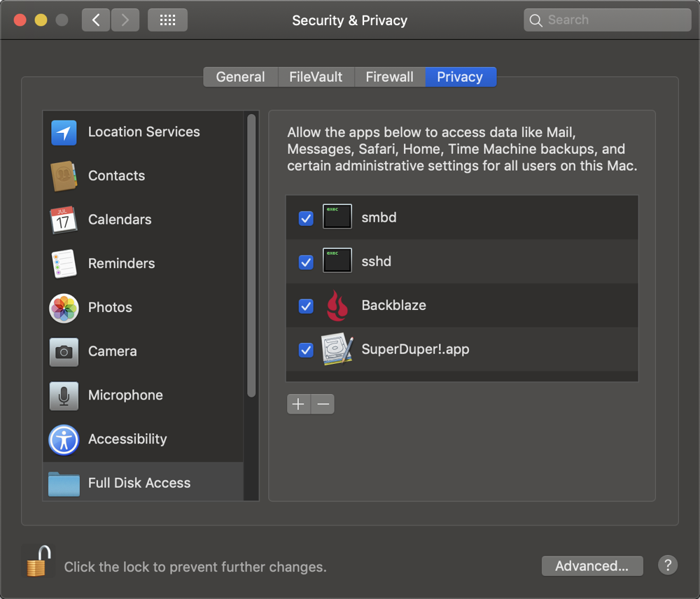Click the Backblaze flame icon
Viewport: 700px width, 599px height.
(337, 305)
